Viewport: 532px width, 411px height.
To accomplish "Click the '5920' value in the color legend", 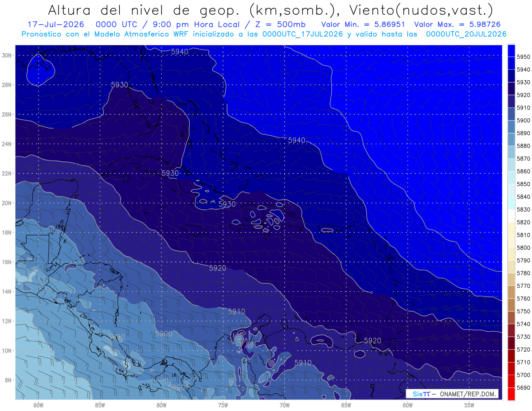I will click(x=523, y=95).
